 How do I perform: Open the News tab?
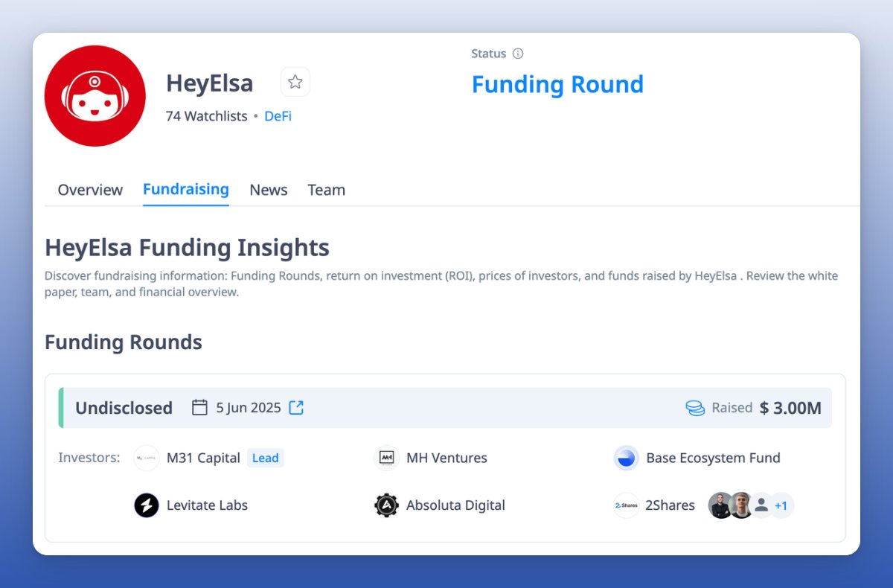coord(269,190)
